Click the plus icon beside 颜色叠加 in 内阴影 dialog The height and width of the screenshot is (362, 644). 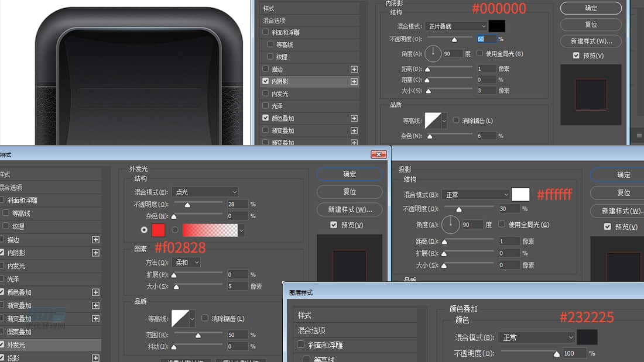tap(354, 118)
